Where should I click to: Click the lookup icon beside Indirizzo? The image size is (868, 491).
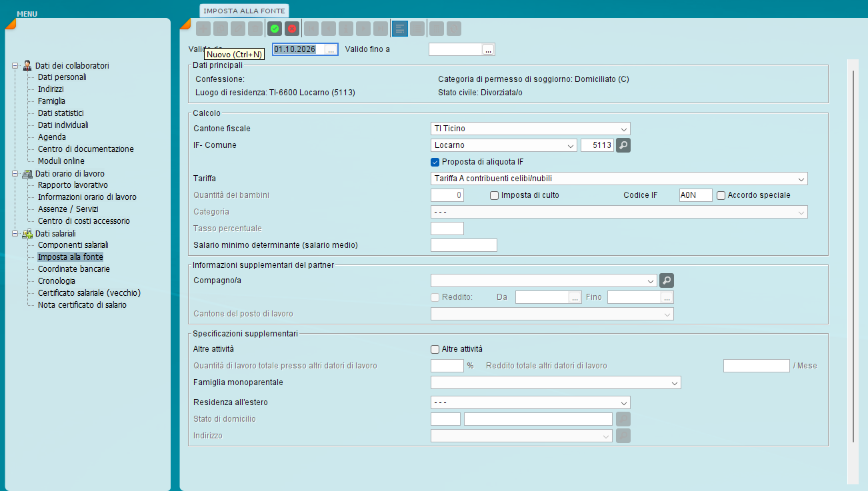[x=623, y=436]
